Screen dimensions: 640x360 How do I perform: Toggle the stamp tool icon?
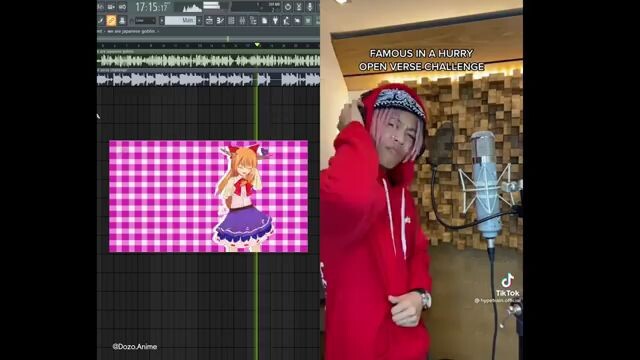pyautogui.click(x=122, y=20)
